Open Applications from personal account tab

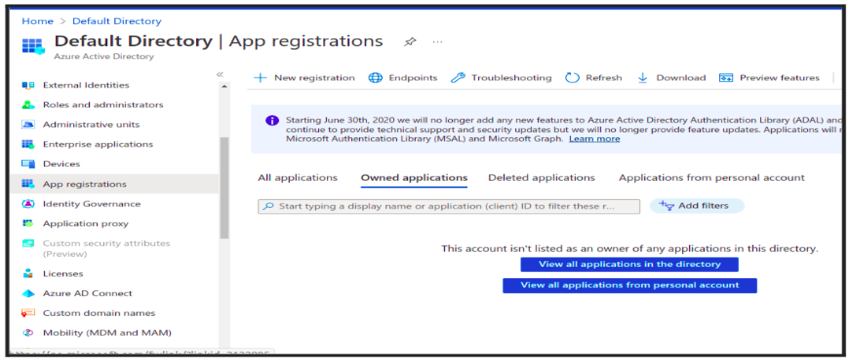[712, 178]
